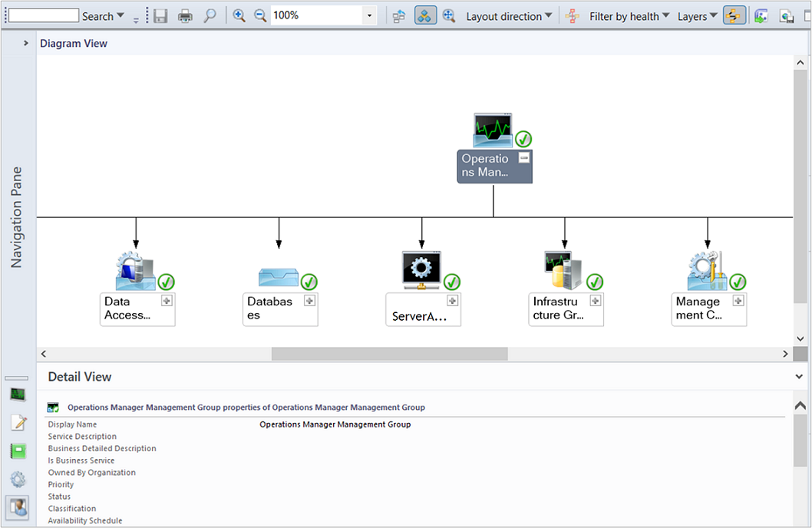Viewport: 812px width, 528px height.
Task: Click the diagram scroll left arrow
Action: coord(44,354)
